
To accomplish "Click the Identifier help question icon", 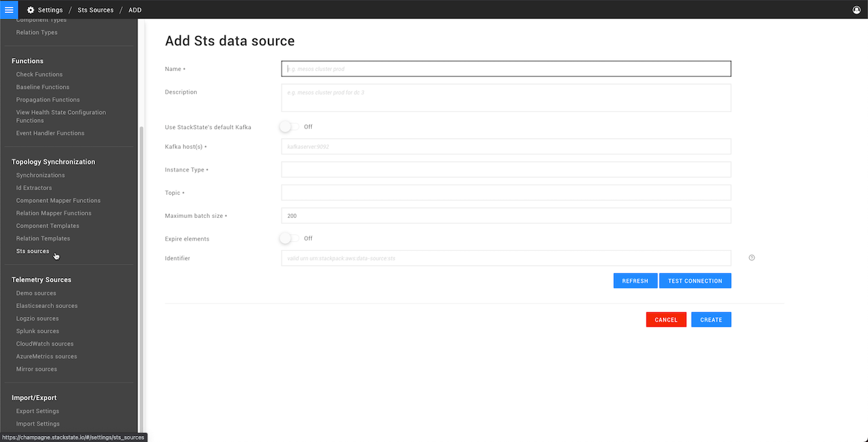I will point(752,258).
